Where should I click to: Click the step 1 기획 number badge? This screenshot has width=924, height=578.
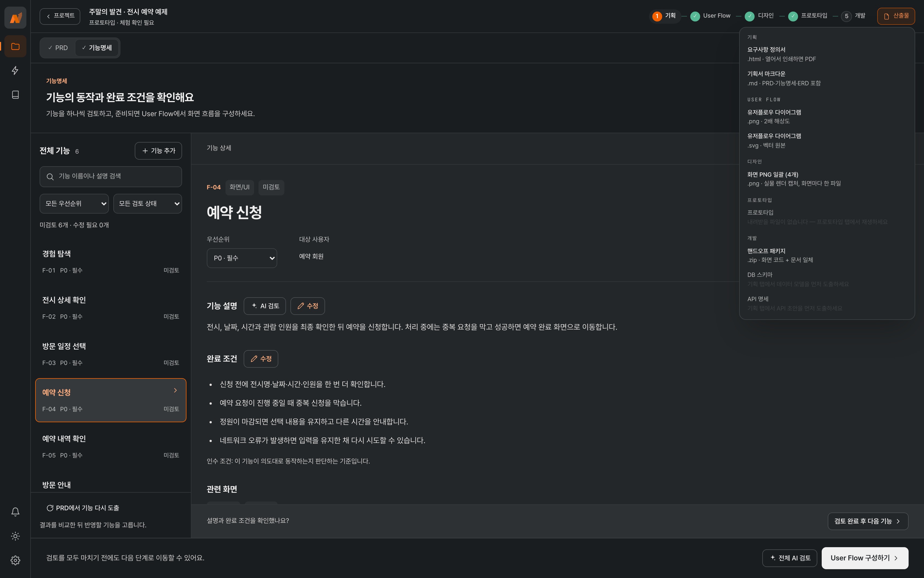(657, 16)
